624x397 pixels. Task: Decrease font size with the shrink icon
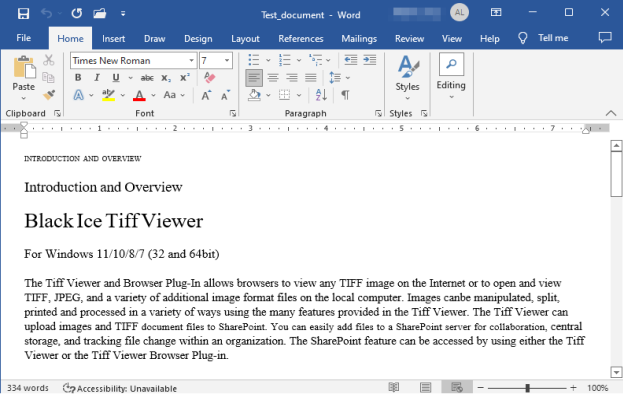(225, 95)
